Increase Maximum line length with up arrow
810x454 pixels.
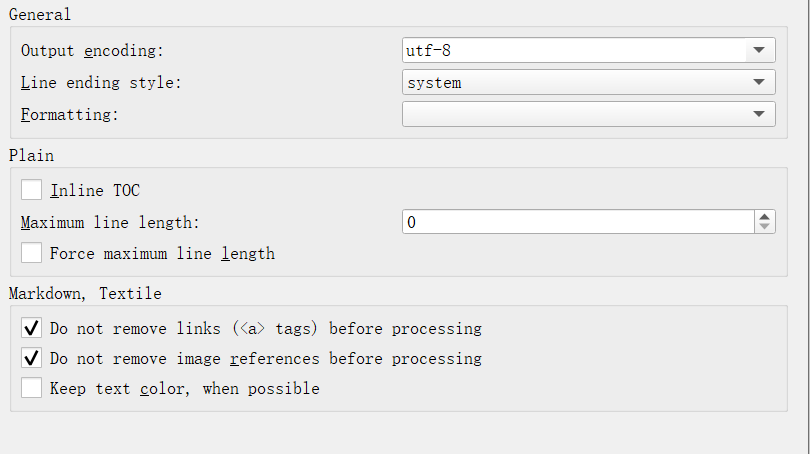coord(765,216)
